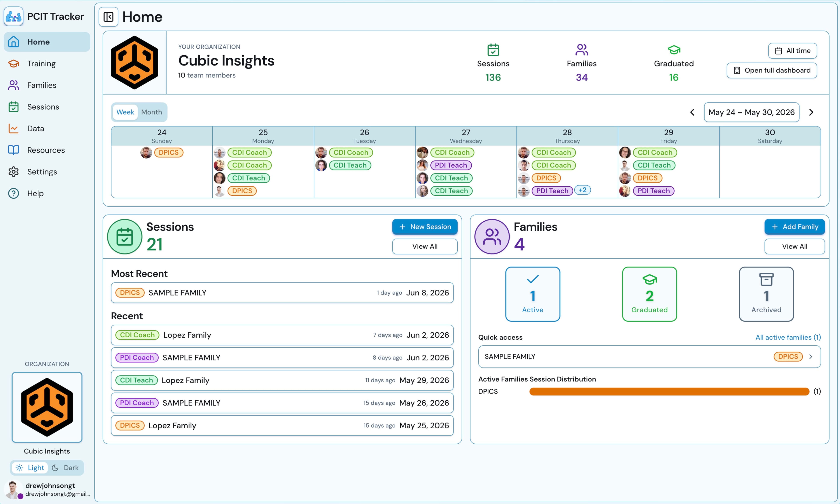
Task: Click the Settings gear icon in sidebar
Action: point(14,172)
